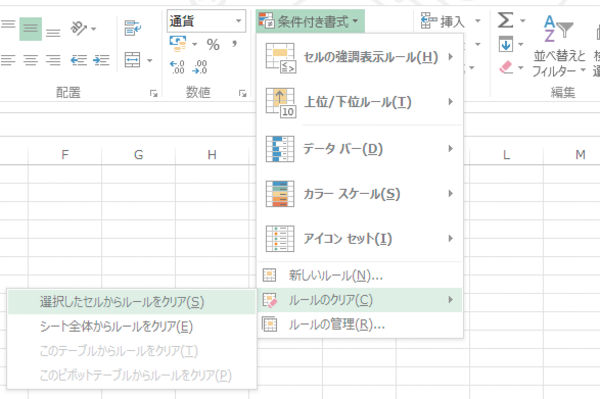Click the top align icon
600x399 pixels.
pyautogui.click(x=8, y=25)
